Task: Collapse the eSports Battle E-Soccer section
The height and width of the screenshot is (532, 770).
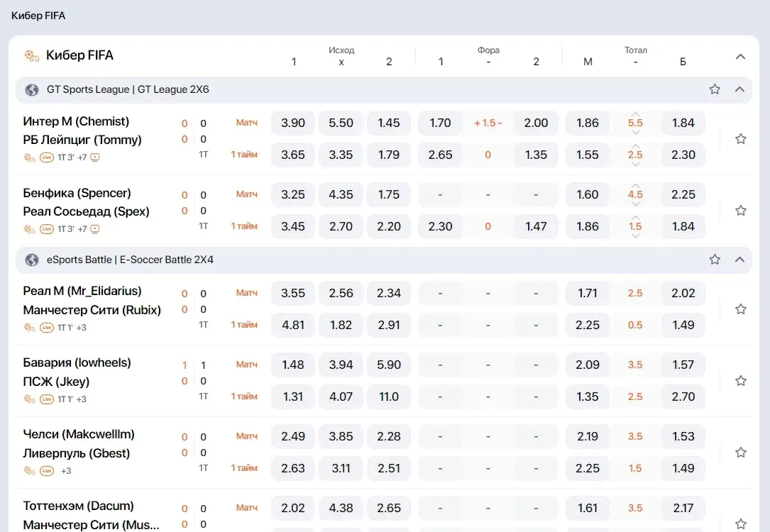Action: [x=739, y=260]
